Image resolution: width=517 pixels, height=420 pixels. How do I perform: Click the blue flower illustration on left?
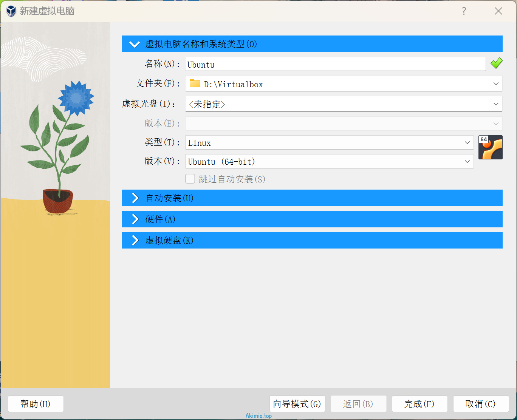[76, 98]
